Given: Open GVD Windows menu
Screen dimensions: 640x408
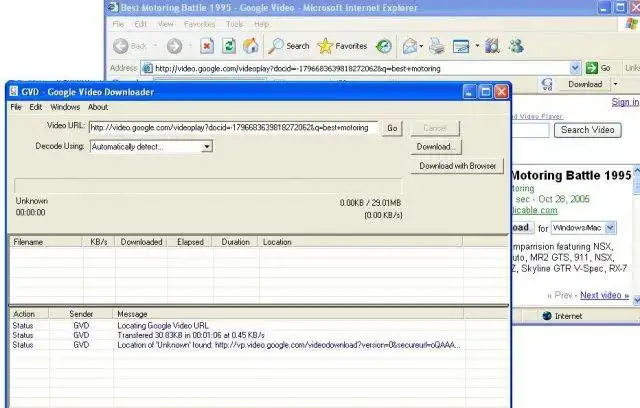Looking at the screenshot, I should pyautogui.click(x=65, y=107).
